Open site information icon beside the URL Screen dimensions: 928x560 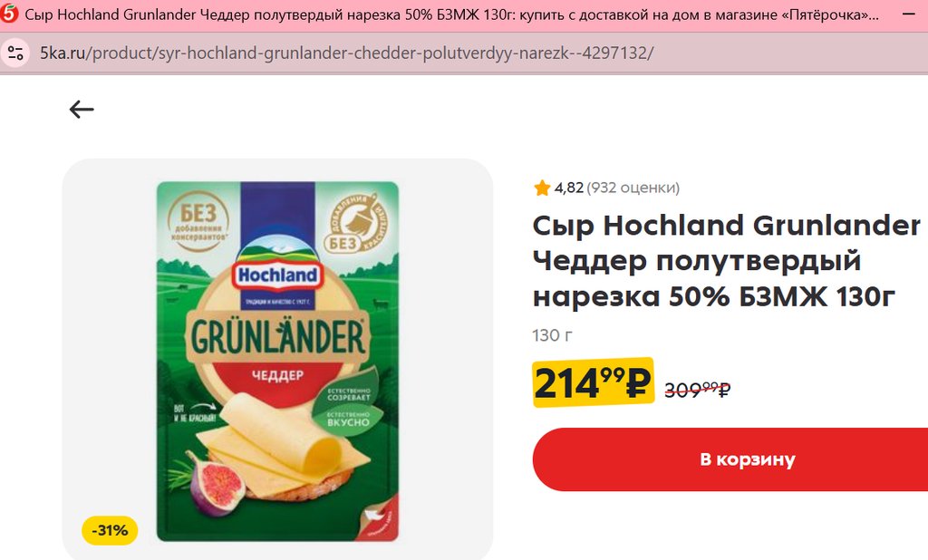15,53
